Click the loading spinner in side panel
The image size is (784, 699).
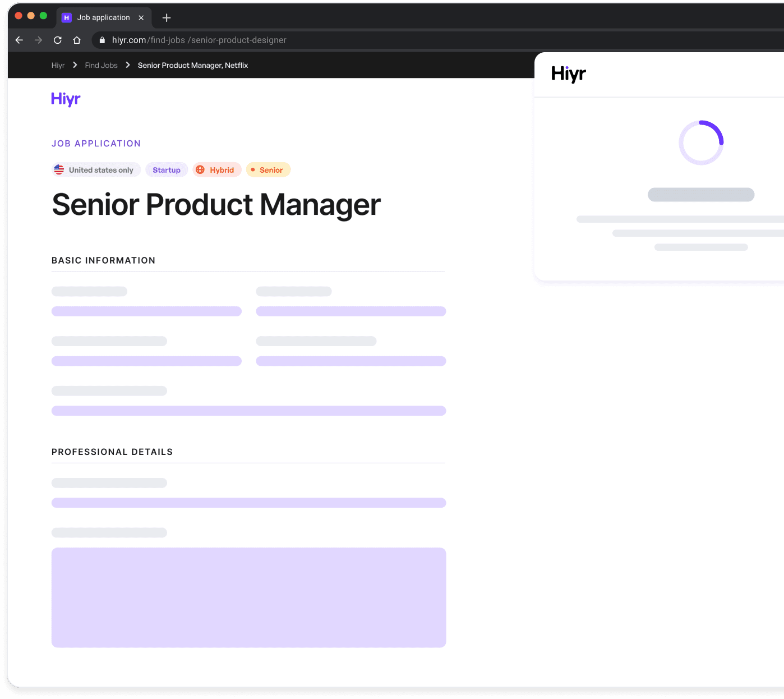coord(701,142)
